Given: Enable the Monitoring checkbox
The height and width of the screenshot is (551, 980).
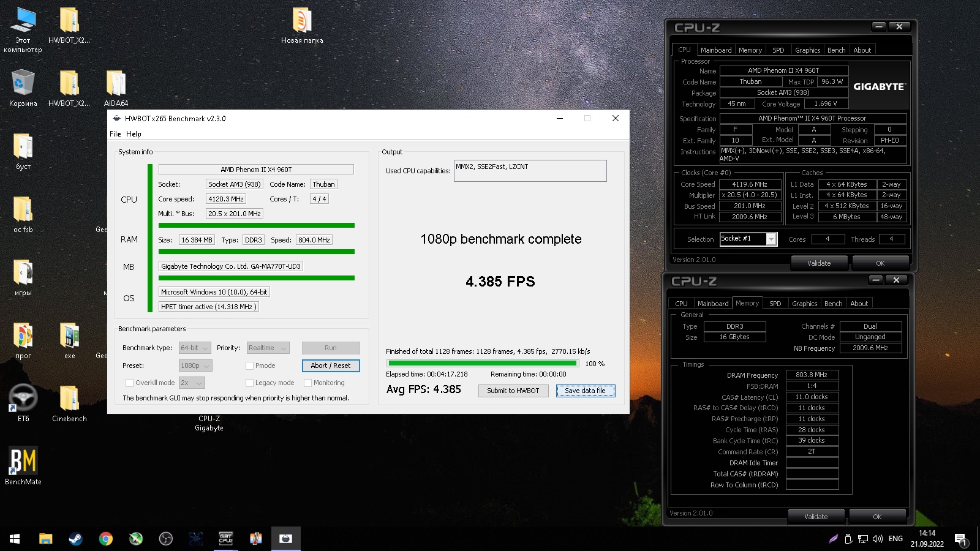Looking at the screenshot, I should pyautogui.click(x=307, y=383).
